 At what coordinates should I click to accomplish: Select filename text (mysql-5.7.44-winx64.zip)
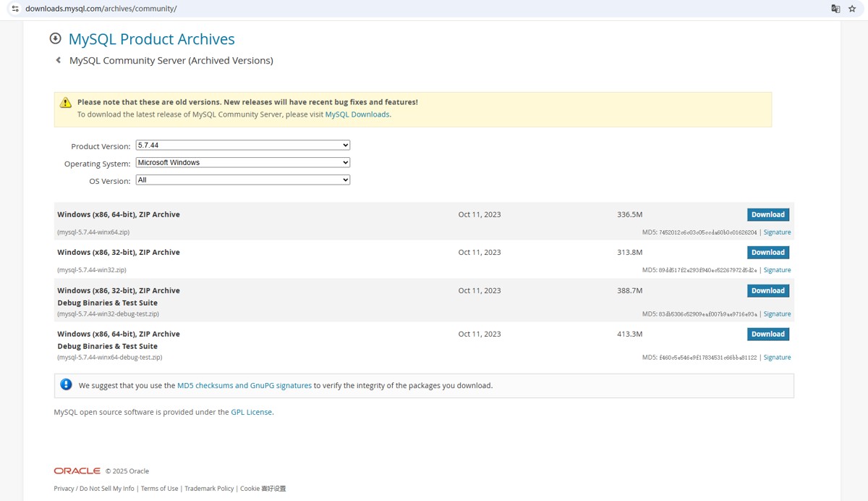coord(93,232)
